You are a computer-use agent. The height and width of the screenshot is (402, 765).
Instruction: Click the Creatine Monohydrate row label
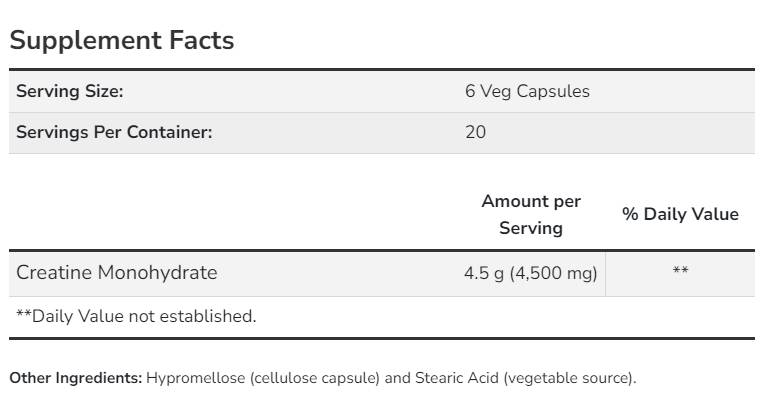[x=116, y=272]
